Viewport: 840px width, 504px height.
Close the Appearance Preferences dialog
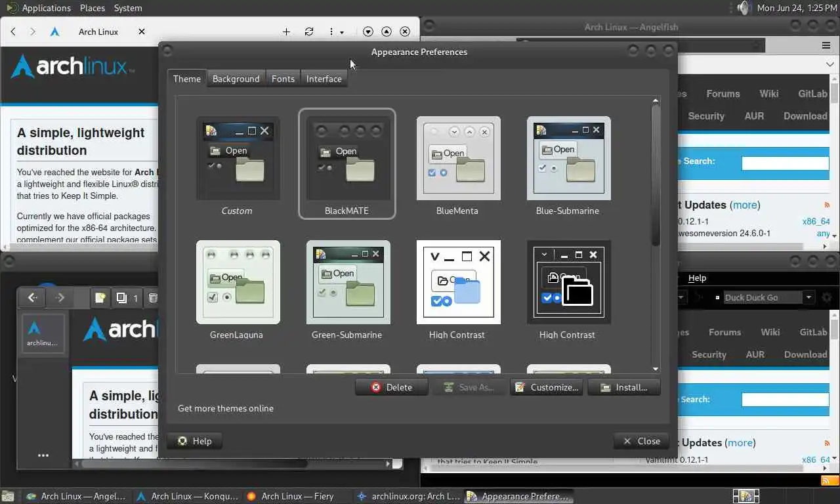642,441
